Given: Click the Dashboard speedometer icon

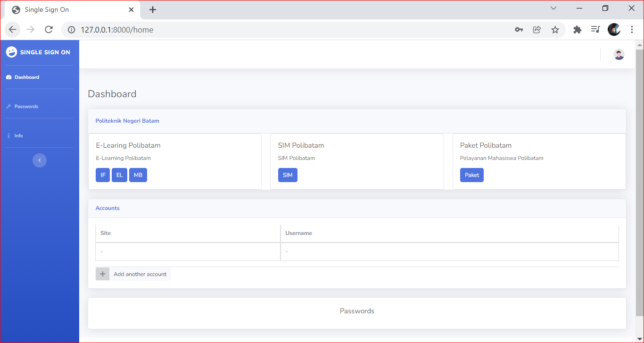Looking at the screenshot, I should pyautogui.click(x=8, y=77).
